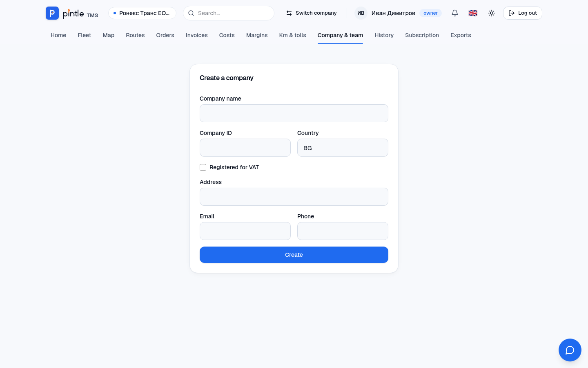Click the ИВ user avatar
588x368 pixels.
[x=361, y=13]
